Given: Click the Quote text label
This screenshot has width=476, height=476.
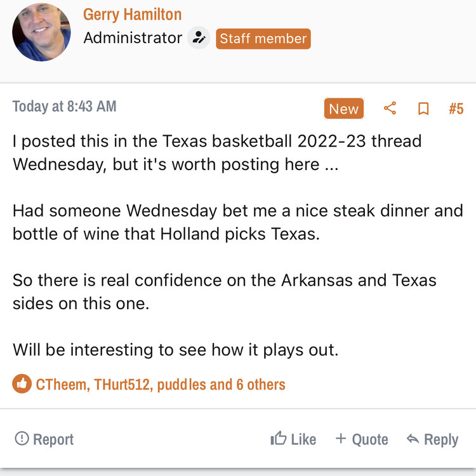Looking at the screenshot, I should click(x=369, y=439).
